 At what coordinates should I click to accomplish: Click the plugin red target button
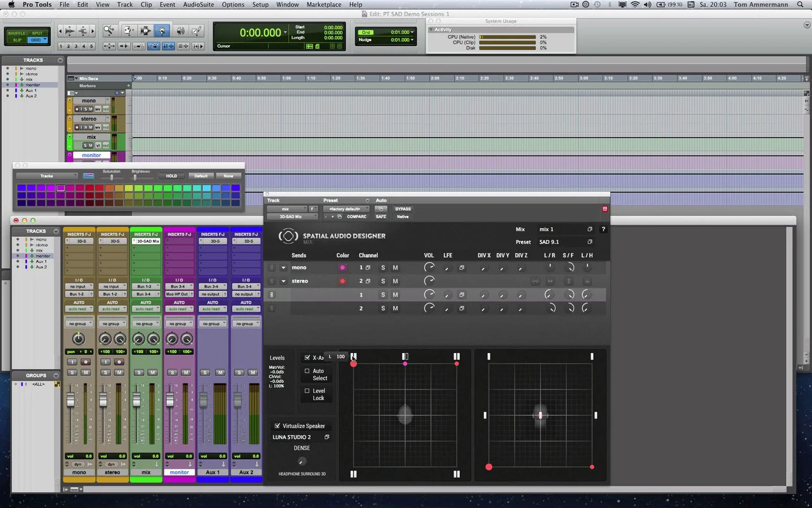[x=605, y=208]
